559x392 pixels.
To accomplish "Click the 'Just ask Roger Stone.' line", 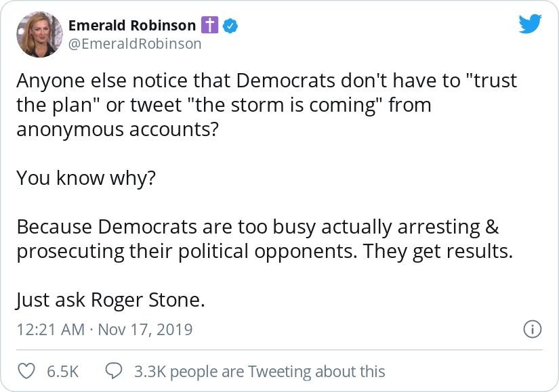I will click(x=110, y=300).
